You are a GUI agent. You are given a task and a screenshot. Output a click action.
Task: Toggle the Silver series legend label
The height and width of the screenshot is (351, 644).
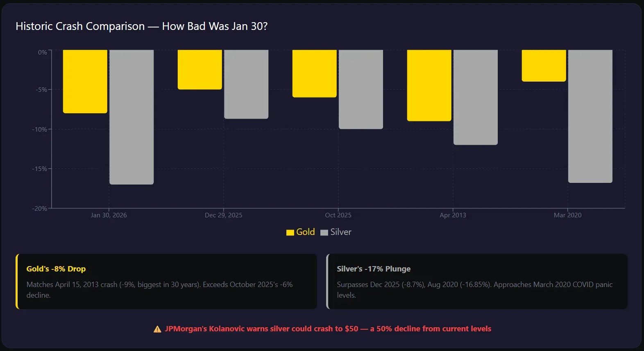click(x=340, y=232)
